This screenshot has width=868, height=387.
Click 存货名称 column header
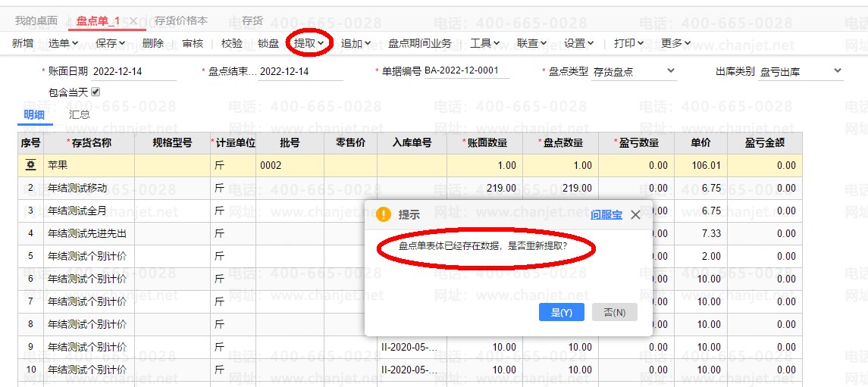89,142
